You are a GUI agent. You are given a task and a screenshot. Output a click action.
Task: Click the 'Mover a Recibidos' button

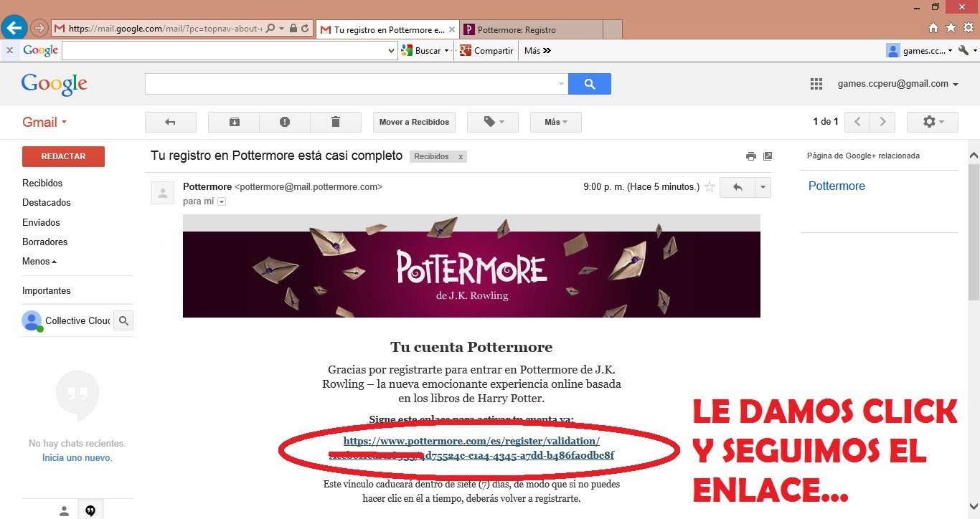click(414, 122)
